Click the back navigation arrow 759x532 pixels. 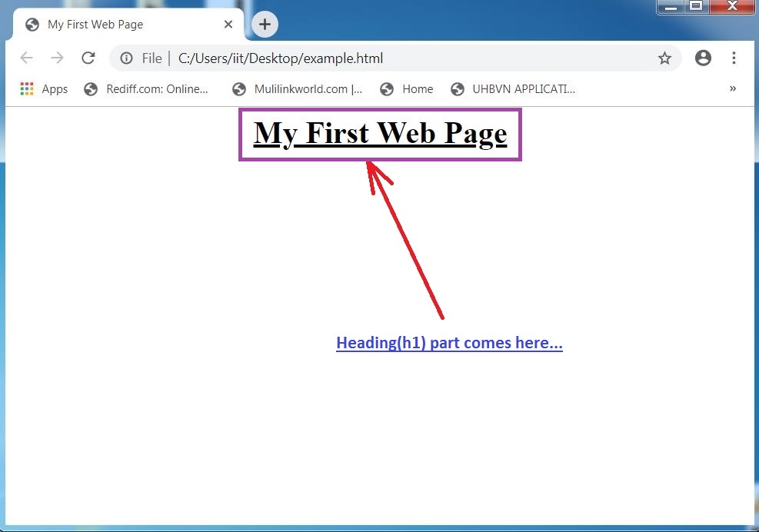[26, 58]
